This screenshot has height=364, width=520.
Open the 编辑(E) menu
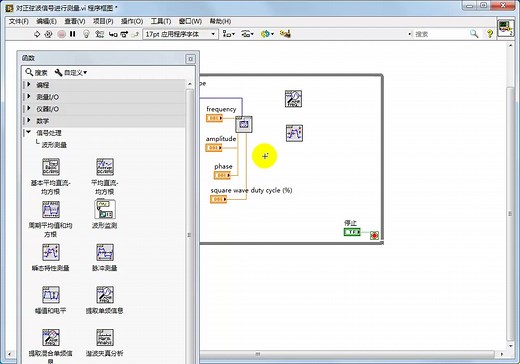[47, 21]
